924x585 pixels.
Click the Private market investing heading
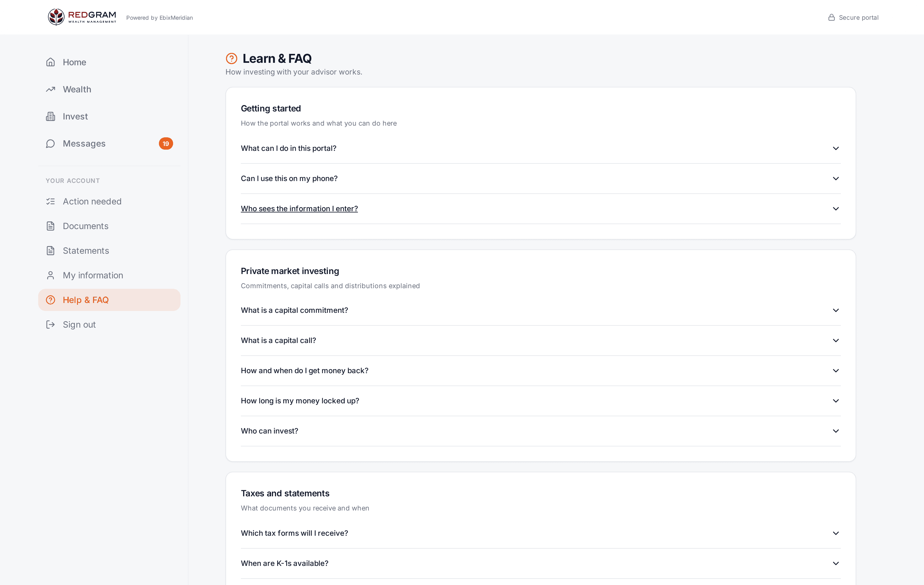[290, 271]
